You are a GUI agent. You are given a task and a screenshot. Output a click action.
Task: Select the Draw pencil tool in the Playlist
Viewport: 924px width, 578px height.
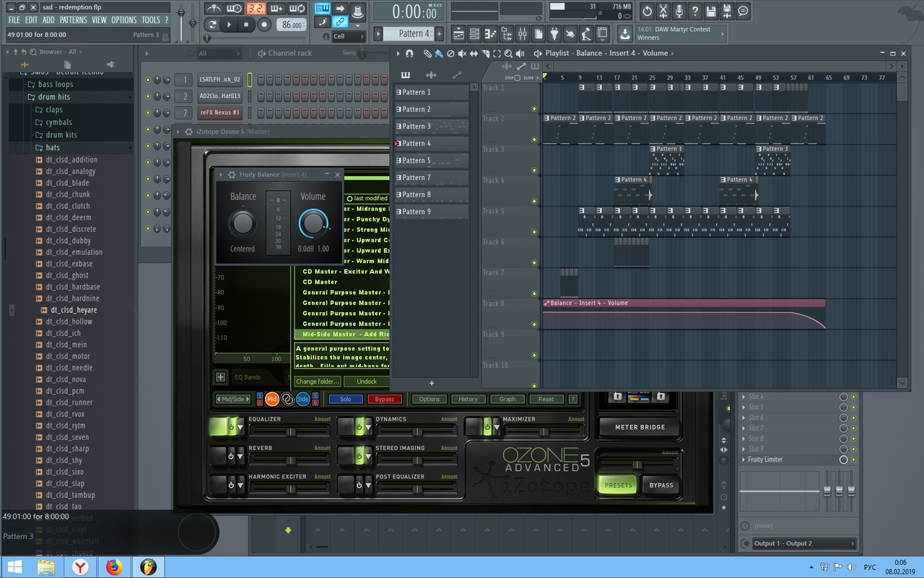[427, 53]
